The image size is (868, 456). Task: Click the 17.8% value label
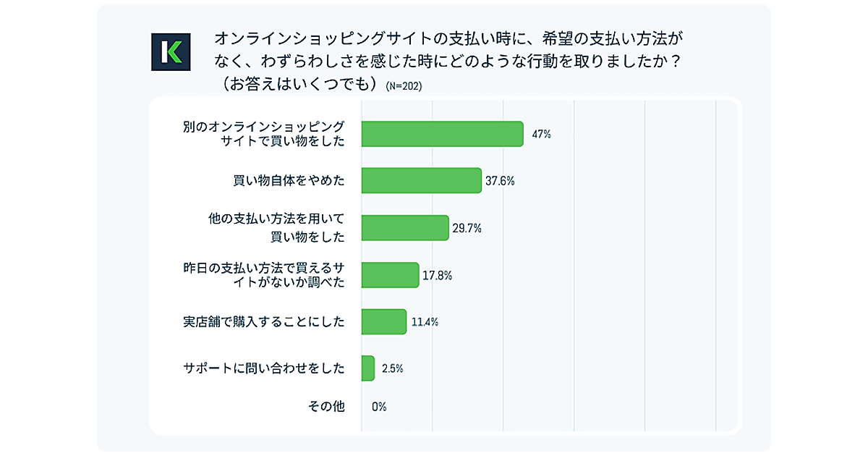(438, 275)
